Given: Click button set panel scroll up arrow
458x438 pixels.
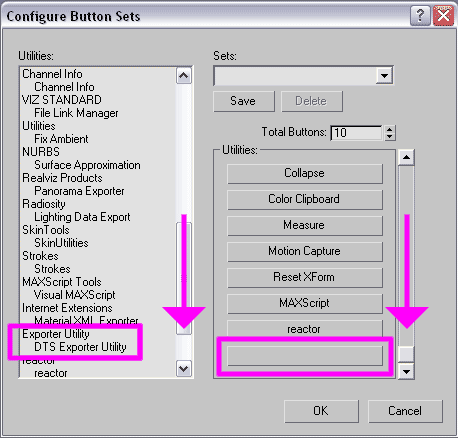Looking at the screenshot, I should pos(406,157).
